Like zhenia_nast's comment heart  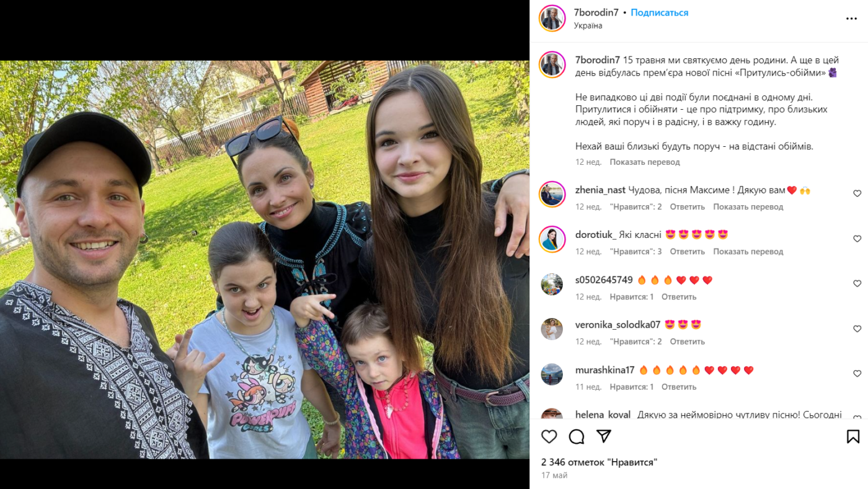coord(857,193)
